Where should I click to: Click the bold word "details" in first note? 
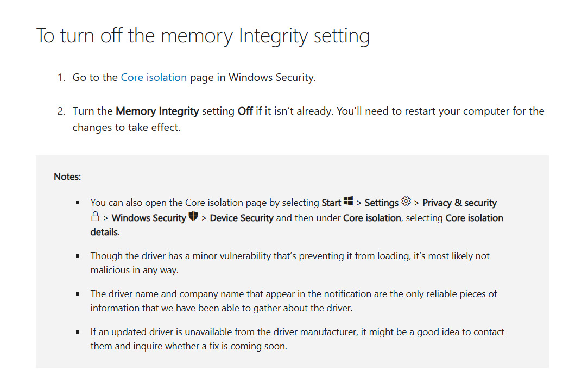(104, 232)
